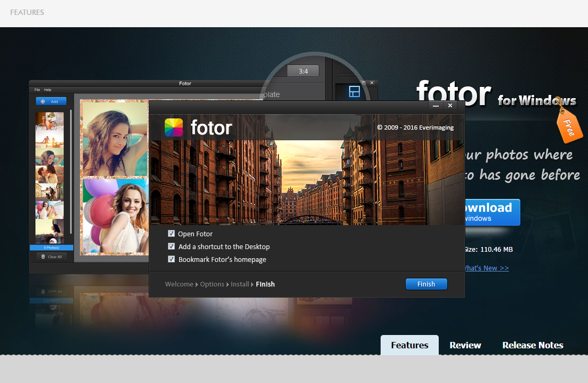The width and height of the screenshot is (588, 383).
Task: Select the bicycle photo thumbnail in sidebar
Action: tap(50, 121)
